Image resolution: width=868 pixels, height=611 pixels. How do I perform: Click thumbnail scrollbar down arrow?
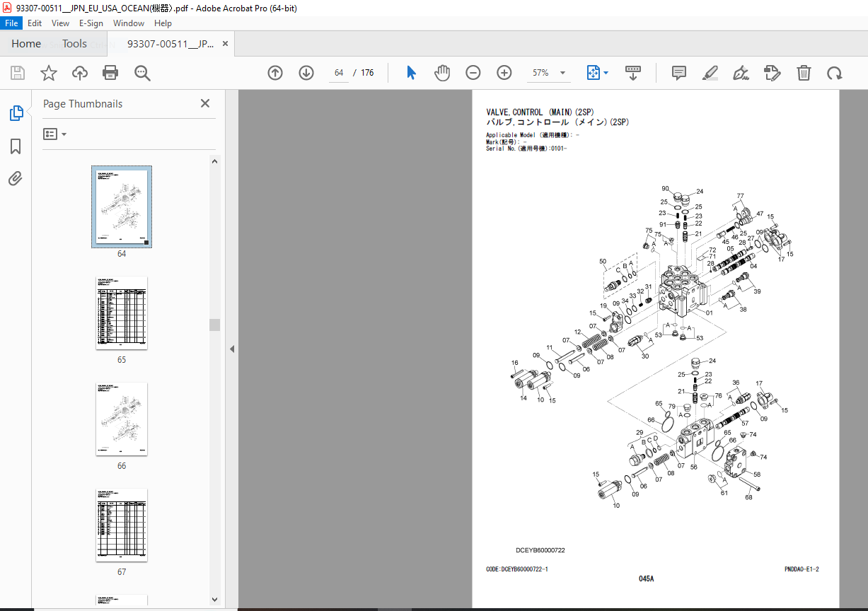(214, 600)
